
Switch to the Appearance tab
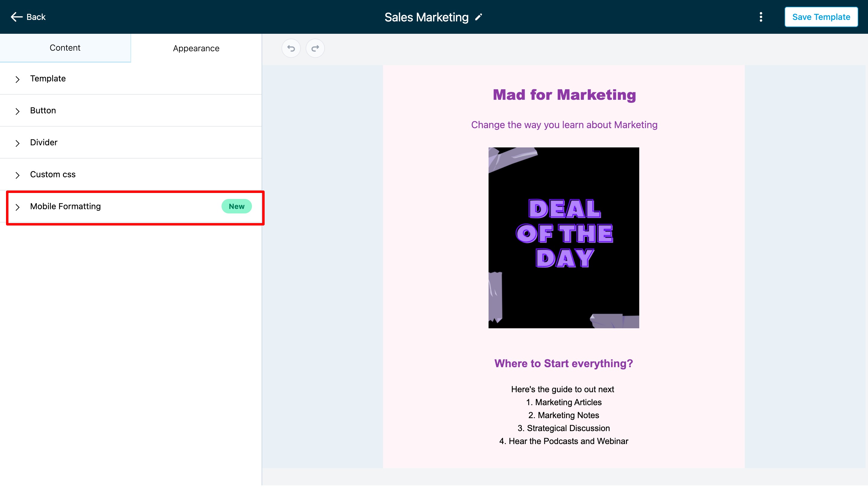tap(196, 48)
